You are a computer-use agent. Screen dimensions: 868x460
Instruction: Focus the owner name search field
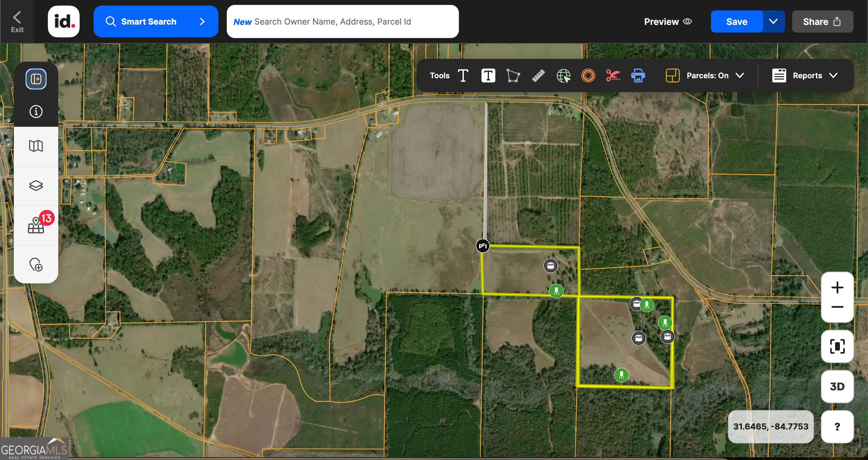point(342,21)
